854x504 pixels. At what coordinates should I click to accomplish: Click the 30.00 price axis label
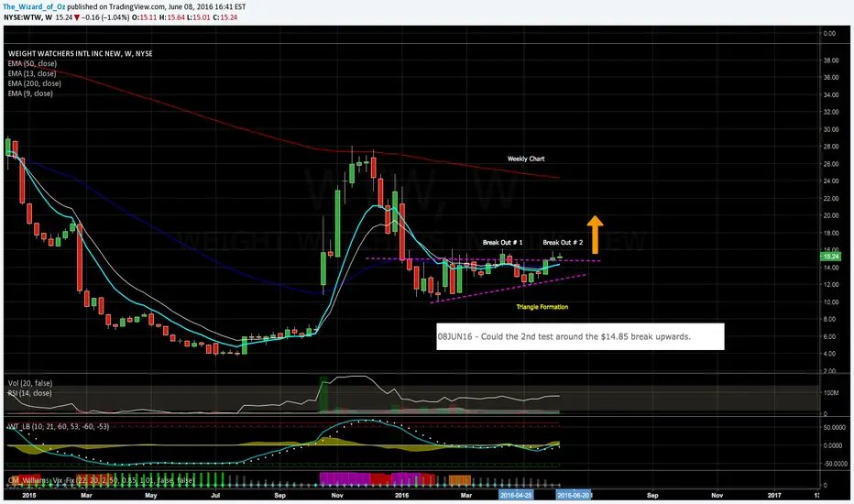(831, 130)
